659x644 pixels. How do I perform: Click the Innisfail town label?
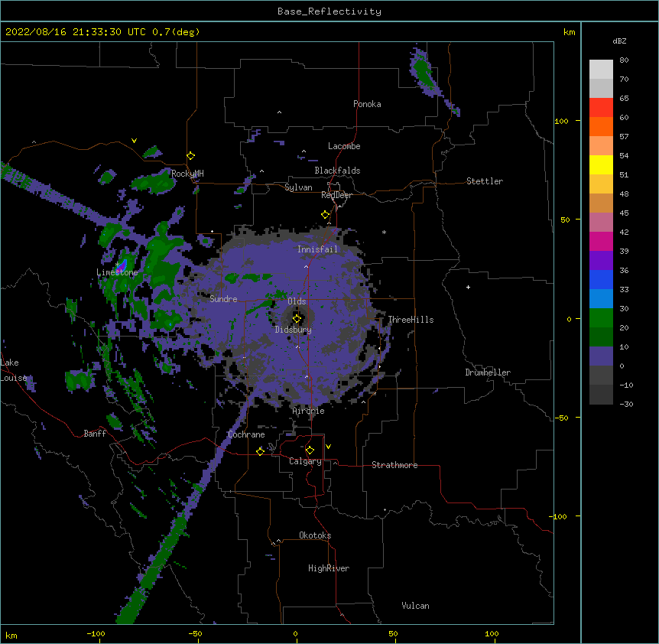pyautogui.click(x=317, y=249)
